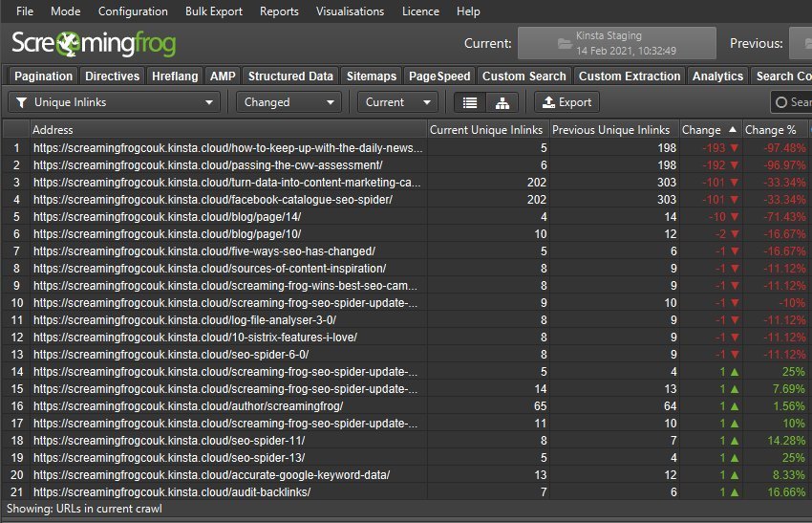The image size is (812, 523).
Task: Select the PageSpeed tab
Action: click(x=439, y=76)
